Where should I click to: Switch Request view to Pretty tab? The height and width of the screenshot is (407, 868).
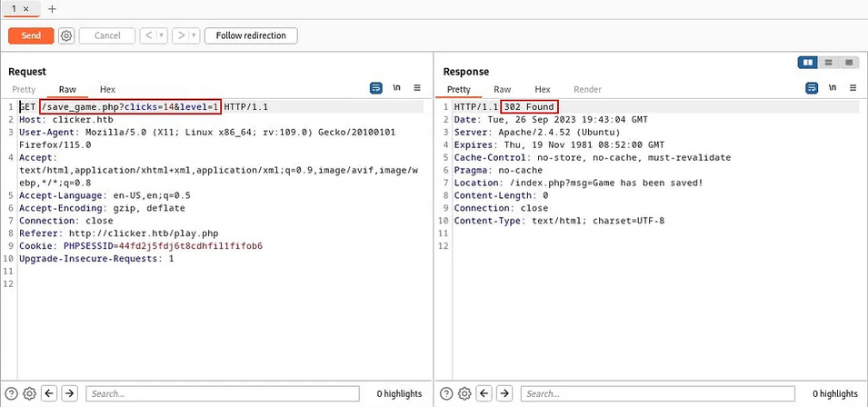[24, 89]
